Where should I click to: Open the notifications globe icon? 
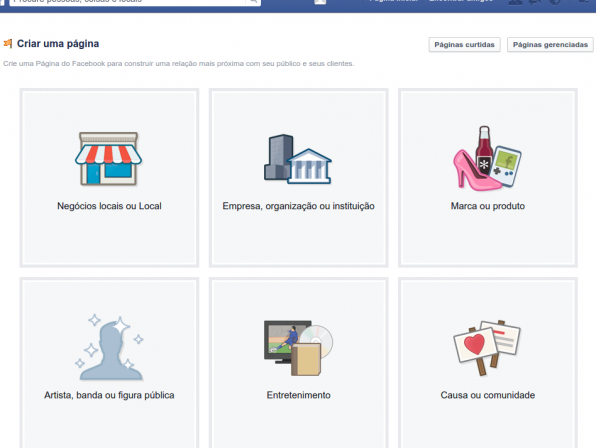(x=555, y=2)
